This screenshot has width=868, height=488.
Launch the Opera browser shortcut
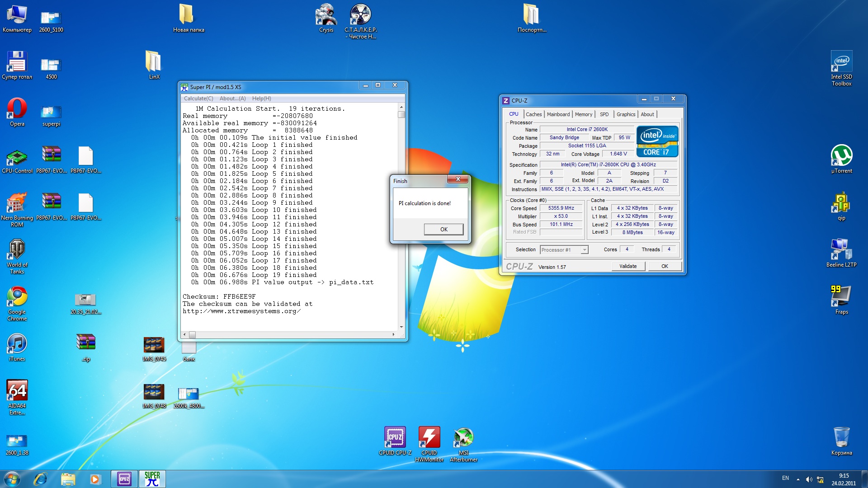(x=17, y=113)
